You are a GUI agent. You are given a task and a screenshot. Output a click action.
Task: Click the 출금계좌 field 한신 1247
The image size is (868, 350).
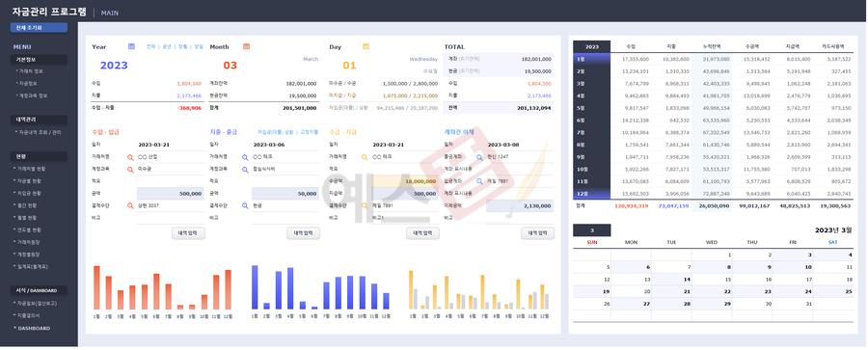tap(521, 157)
